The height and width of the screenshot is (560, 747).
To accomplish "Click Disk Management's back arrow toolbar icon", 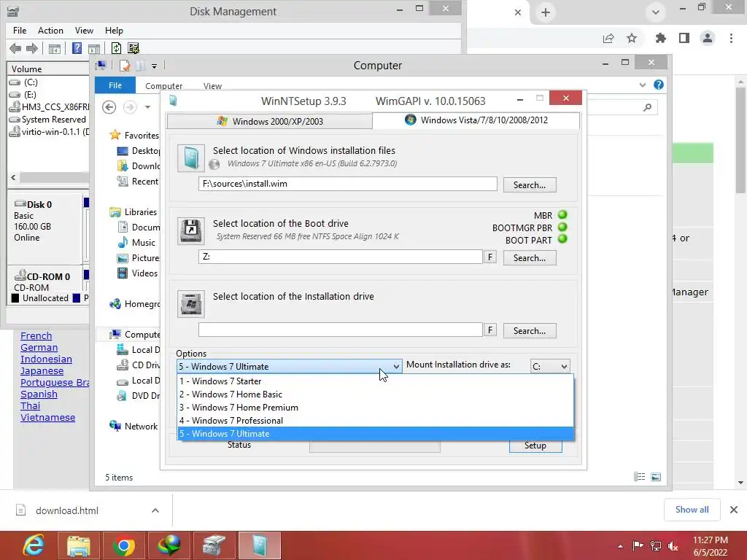I will [x=15, y=48].
